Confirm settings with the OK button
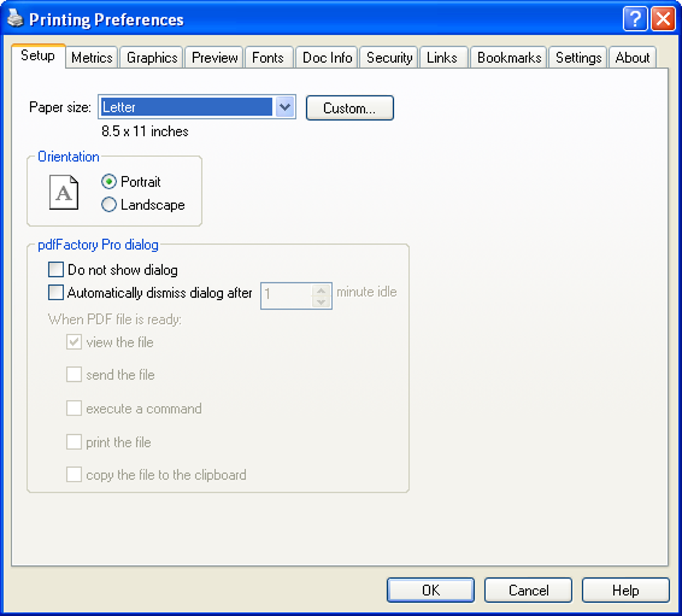This screenshot has height=616, width=682. pyautogui.click(x=431, y=590)
